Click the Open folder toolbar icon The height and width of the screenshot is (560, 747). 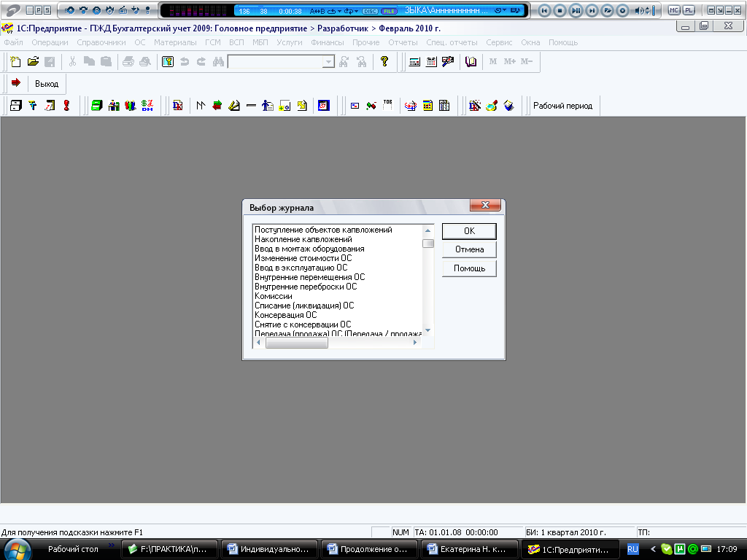[x=33, y=61]
